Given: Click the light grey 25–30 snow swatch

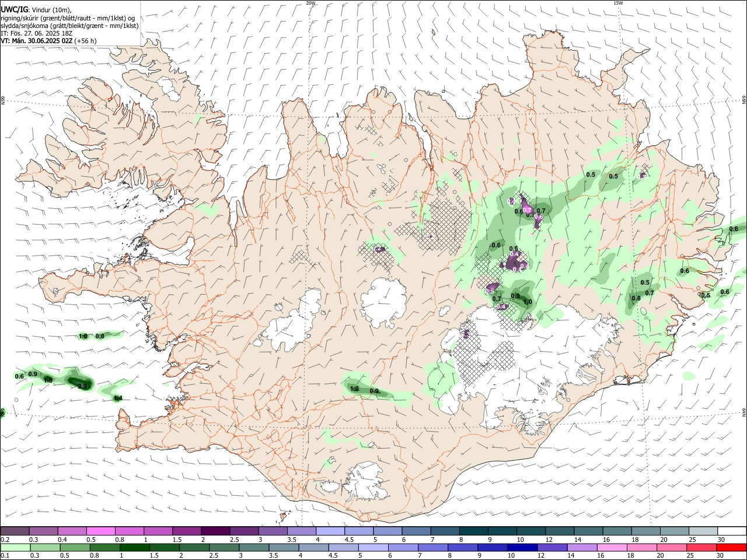Looking at the screenshot, I should tap(702, 531).
